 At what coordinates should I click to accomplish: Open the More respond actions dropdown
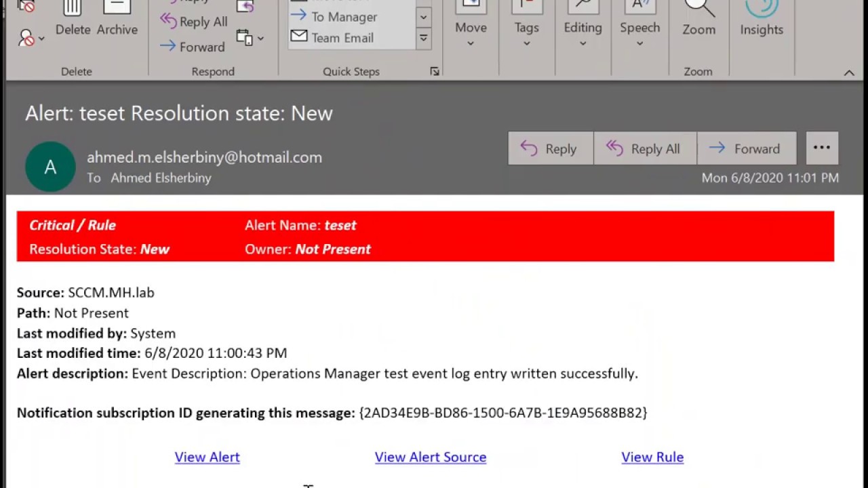pos(250,38)
